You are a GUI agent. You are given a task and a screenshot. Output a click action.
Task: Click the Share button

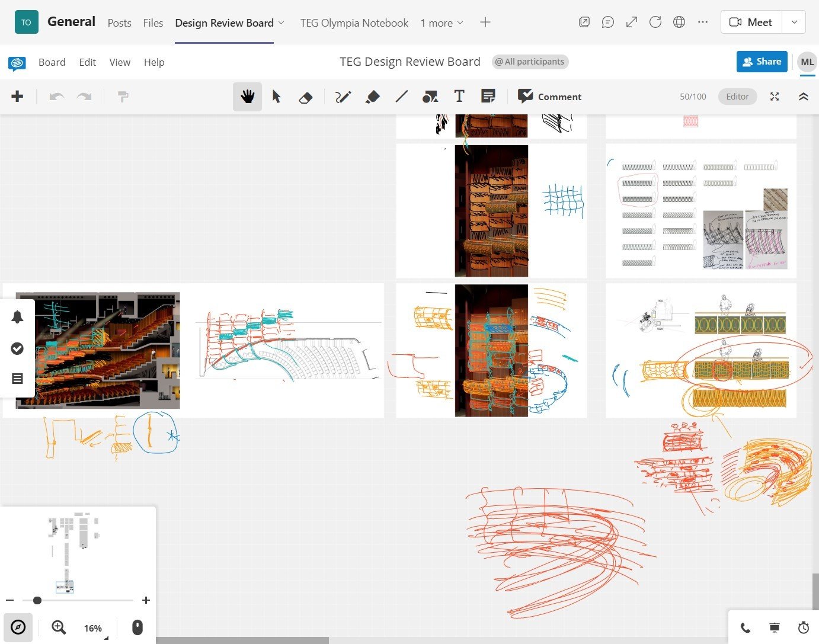click(762, 62)
